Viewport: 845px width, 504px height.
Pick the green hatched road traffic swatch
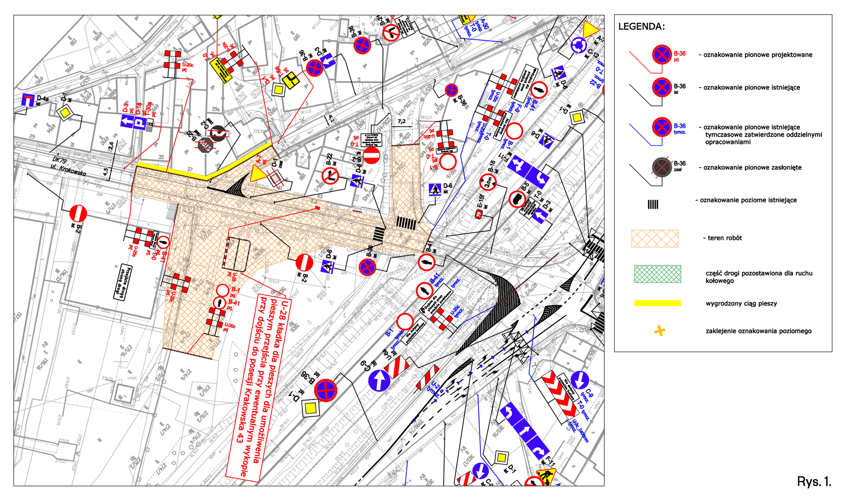[x=657, y=274]
